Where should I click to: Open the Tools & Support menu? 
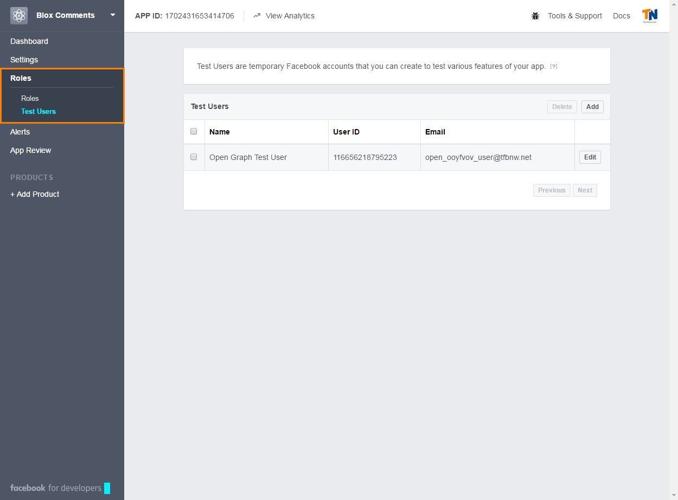[x=574, y=16]
